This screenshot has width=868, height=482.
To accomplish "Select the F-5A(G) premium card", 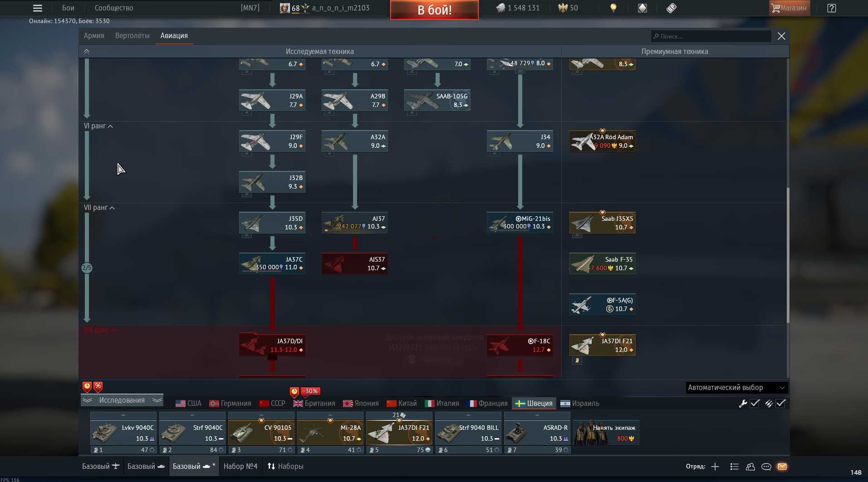I will coord(603,304).
